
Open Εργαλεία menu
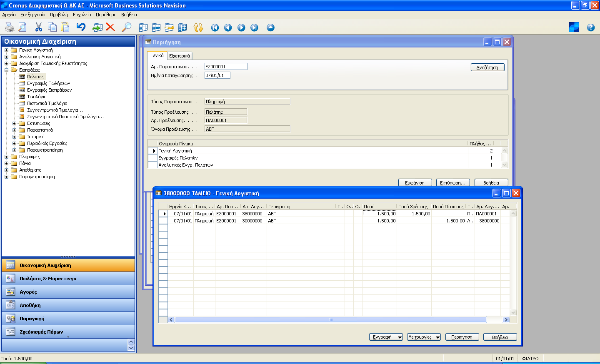pyautogui.click(x=82, y=15)
